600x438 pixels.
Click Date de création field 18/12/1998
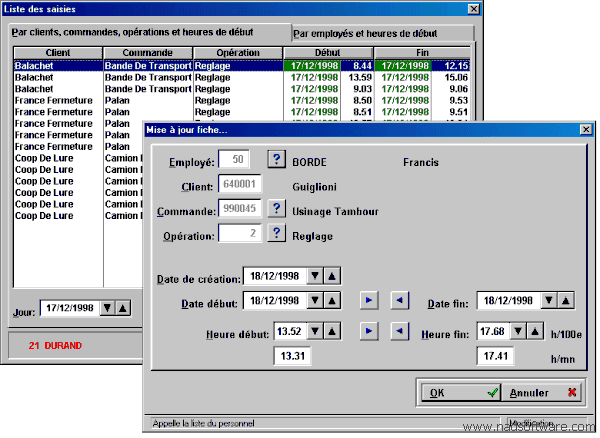[275, 276]
